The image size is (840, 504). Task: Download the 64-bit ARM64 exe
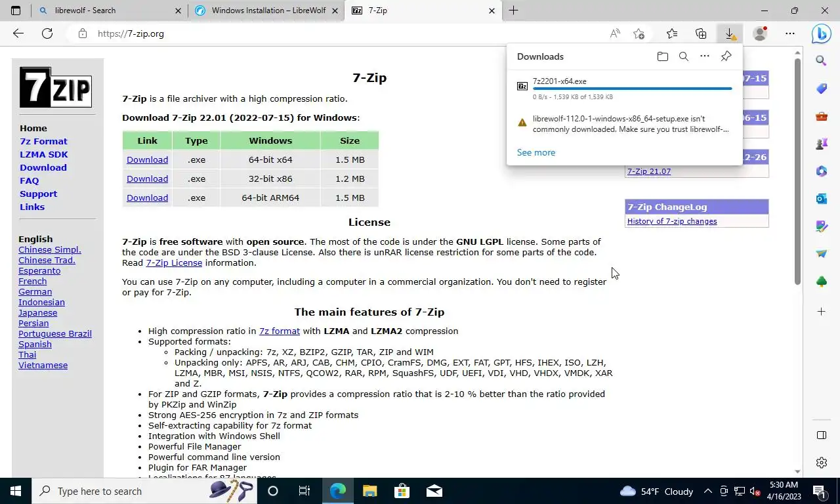click(147, 198)
